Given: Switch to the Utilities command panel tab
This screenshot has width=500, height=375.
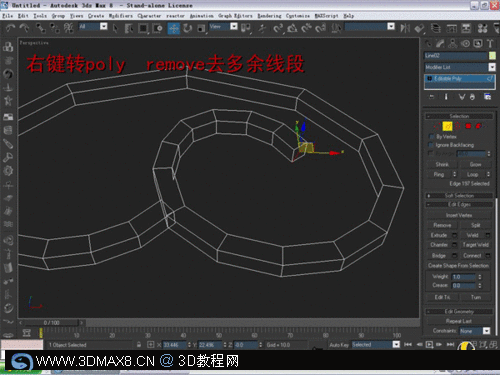Looking at the screenshot, I should [x=490, y=44].
